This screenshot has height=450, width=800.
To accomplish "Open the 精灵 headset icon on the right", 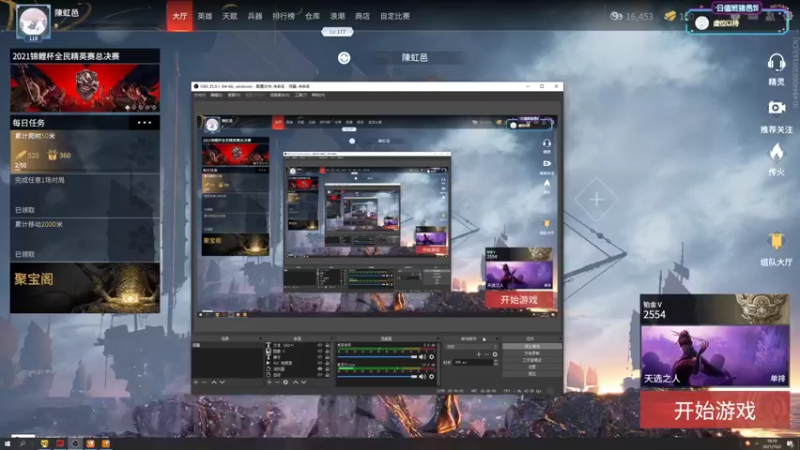I will click(x=776, y=63).
